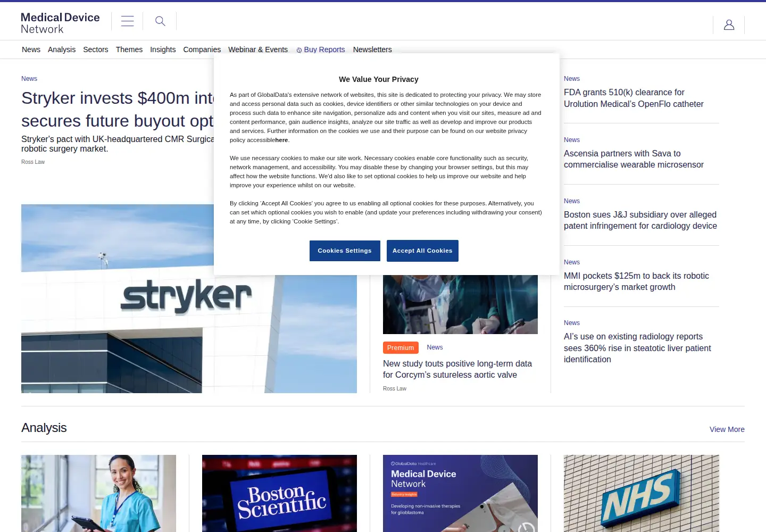Click author Ross Law under Stryker summary

click(x=33, y=162)
